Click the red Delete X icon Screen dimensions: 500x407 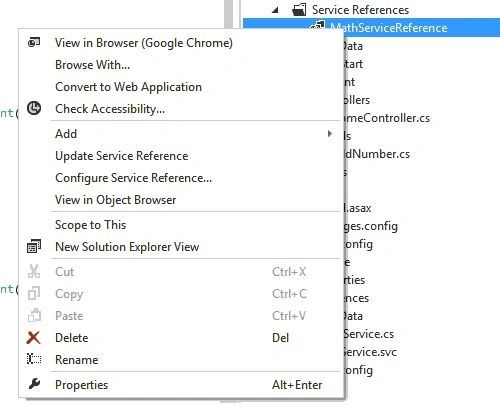33,338
